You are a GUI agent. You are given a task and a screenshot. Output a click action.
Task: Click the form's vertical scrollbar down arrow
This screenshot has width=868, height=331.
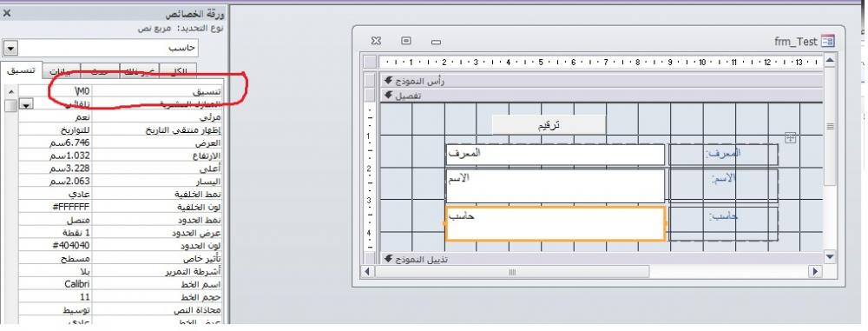click(x=829, y=256)
